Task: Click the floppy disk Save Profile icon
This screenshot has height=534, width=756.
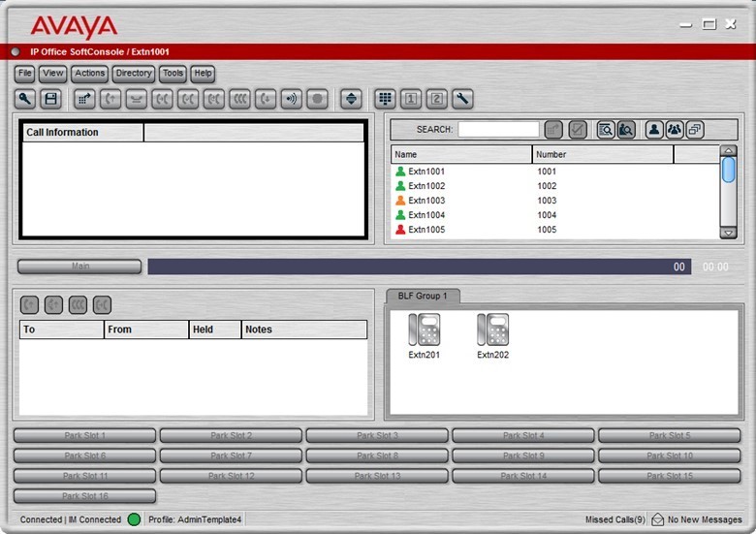Action: pyautogui.click(x=50, y=99)
